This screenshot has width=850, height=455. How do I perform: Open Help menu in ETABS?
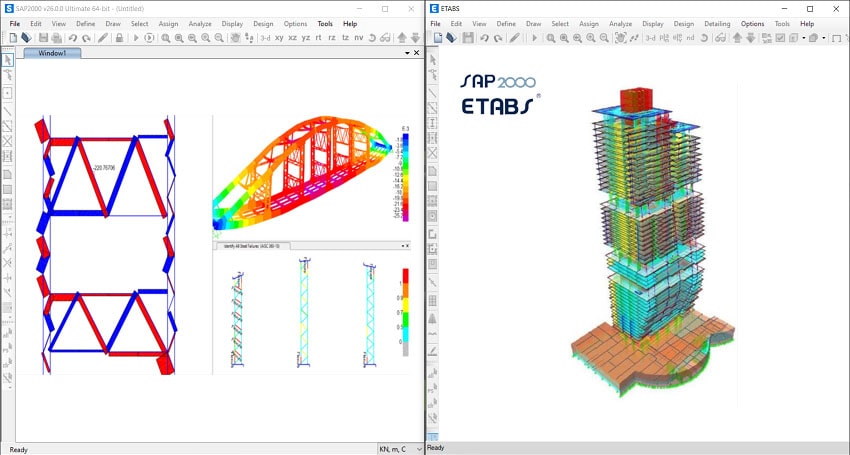(807, 24)
